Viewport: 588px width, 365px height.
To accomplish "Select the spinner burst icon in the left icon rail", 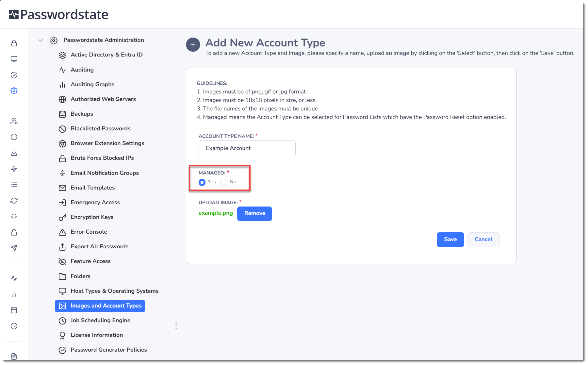I will [x=14, y=216].
